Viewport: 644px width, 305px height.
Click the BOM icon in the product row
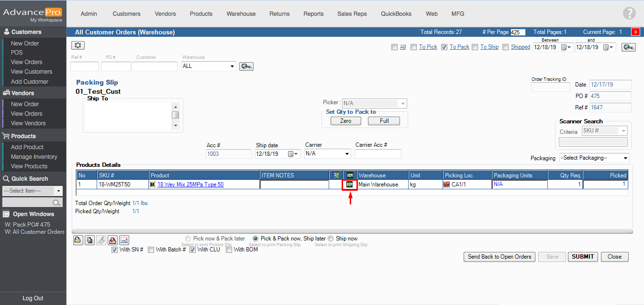(350, 185)
